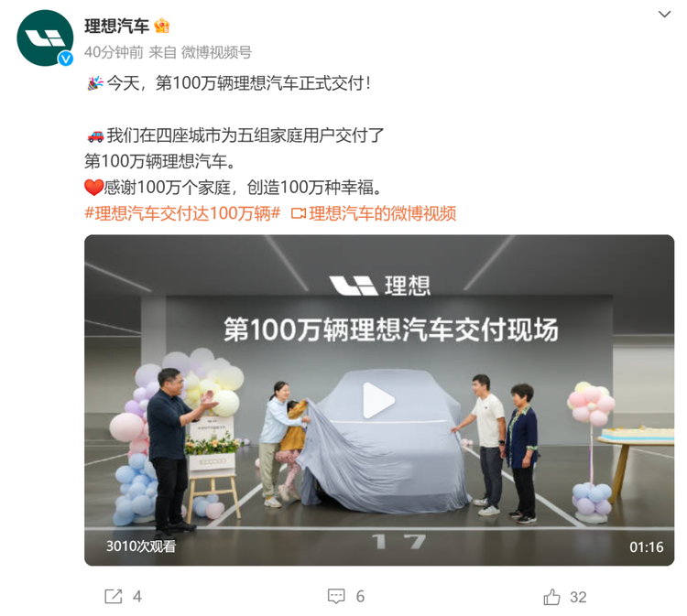Click the 微博视频号 source label
The image size is (687, 616).
pyautogui.click(x=216, y=52)
